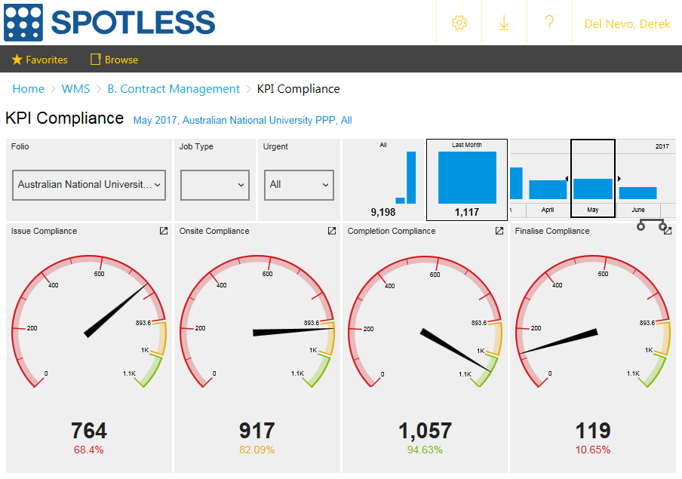682x479 pixels.
Task: Select the April bar in timeline
Action: [547, 190]
